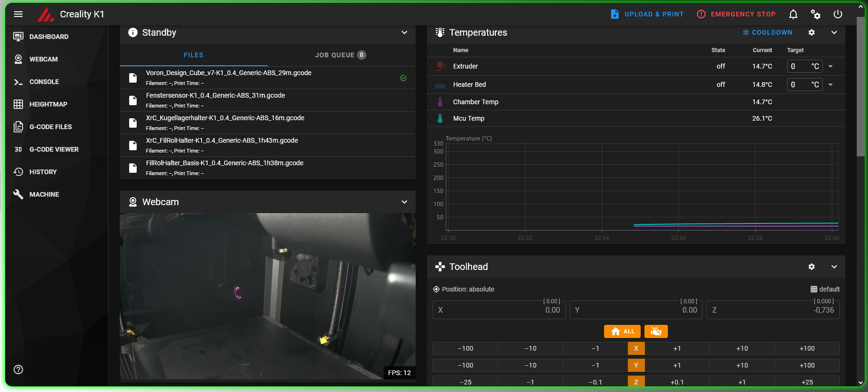Image resolution: width=868 pixels, height=392 pixels.
Task: Go to Dashboard in sidebar
Action: pyautogui.click(x=49, y=37)
